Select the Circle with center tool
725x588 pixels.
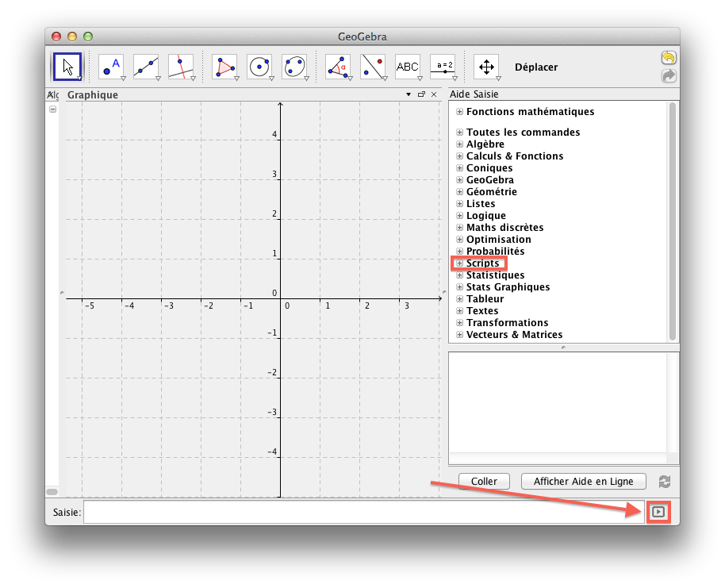tap(259, 67)
